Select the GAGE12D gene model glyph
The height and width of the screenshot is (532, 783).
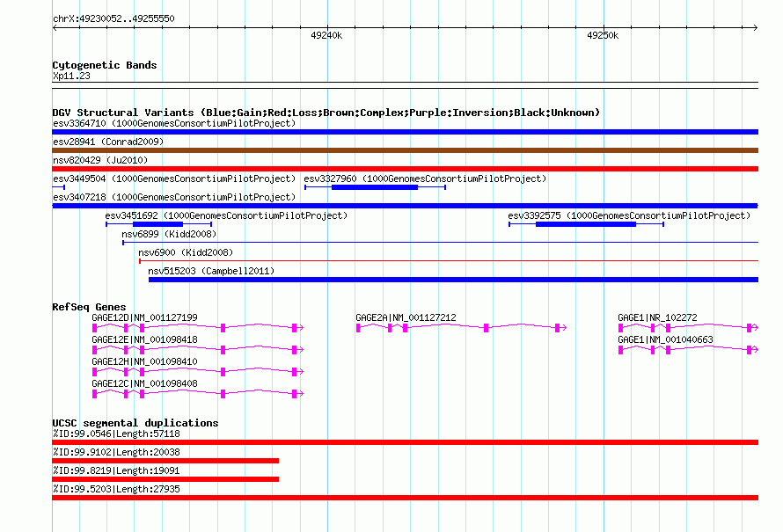(198, 328)
